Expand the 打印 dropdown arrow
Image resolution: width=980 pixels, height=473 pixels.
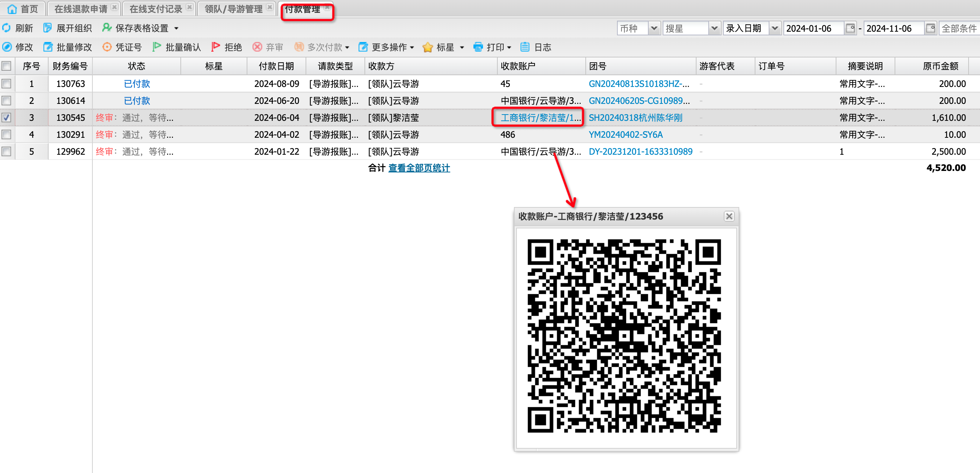pos(509,48)
